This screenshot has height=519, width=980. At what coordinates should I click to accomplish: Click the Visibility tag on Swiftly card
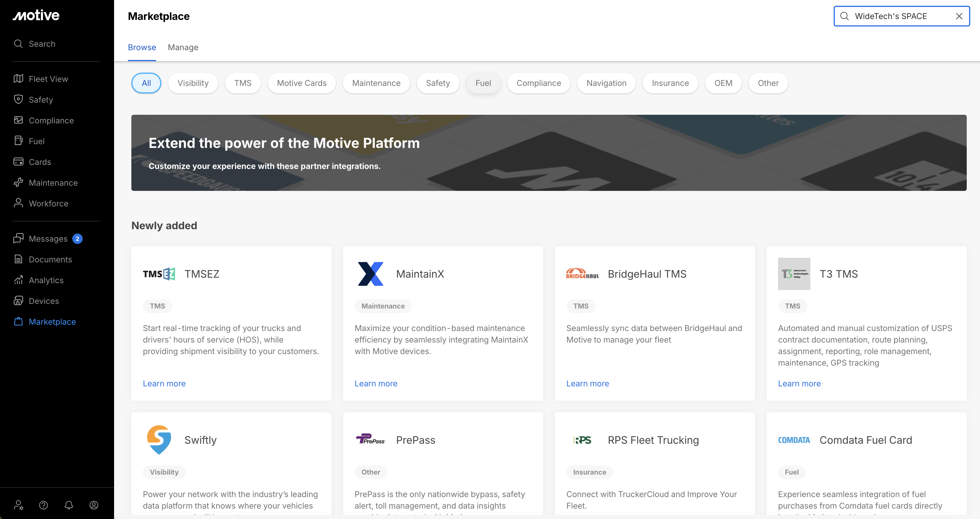coord(164,472)
